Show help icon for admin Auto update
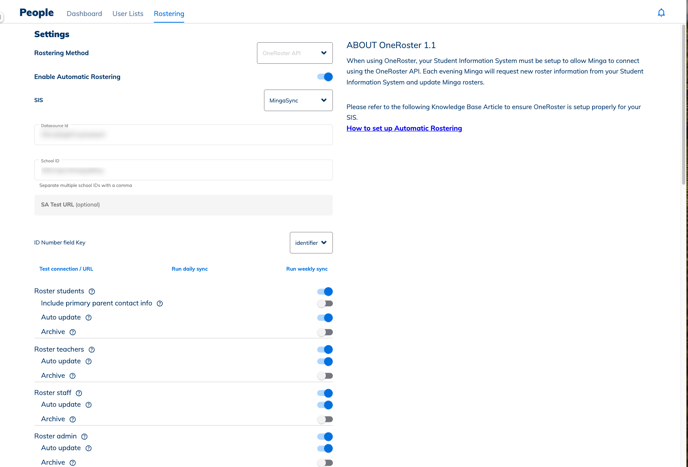Viewport: 688px width, 467px height. tap(89, 449)
